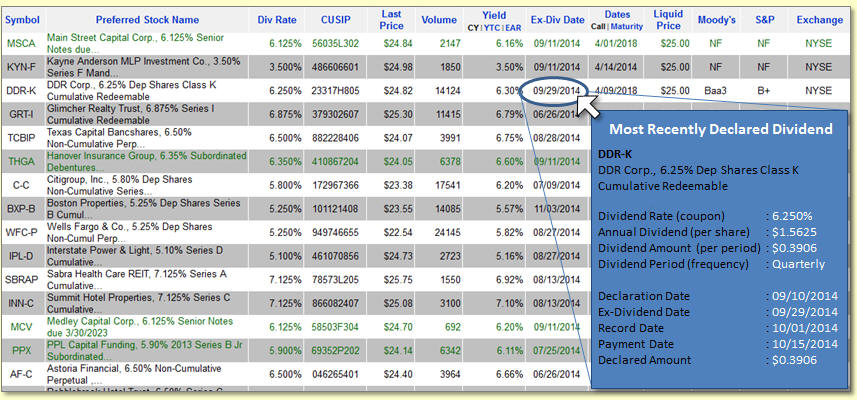The width and height of the screenshot is (857, 400).
Task: Click the Main Street Capital Corp. stock name
Action: [x=135, y=43]
